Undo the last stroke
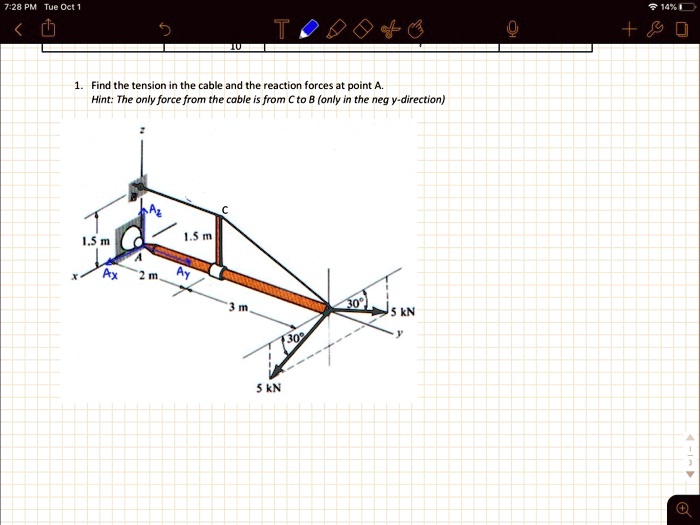The width and height of the screenshot is (700, 525). (x=165, y=29)
